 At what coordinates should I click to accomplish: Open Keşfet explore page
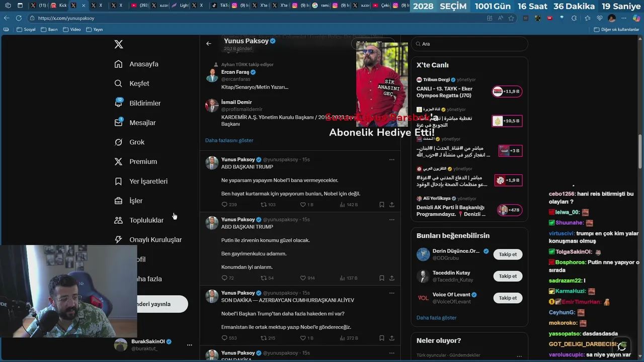click(x=132, y=83)
